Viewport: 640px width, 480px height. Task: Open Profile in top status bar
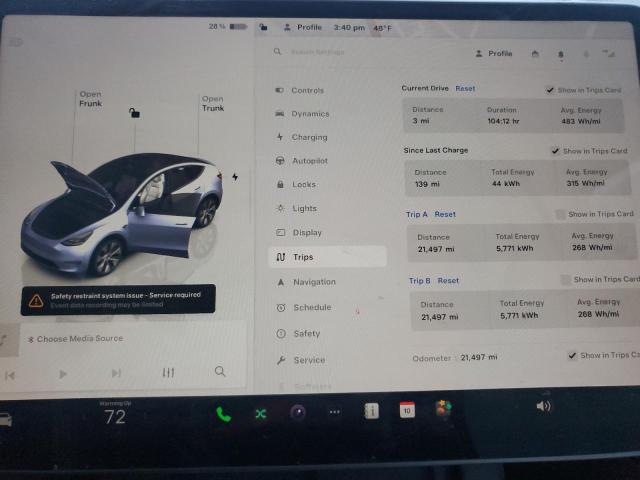click(303, 27)
